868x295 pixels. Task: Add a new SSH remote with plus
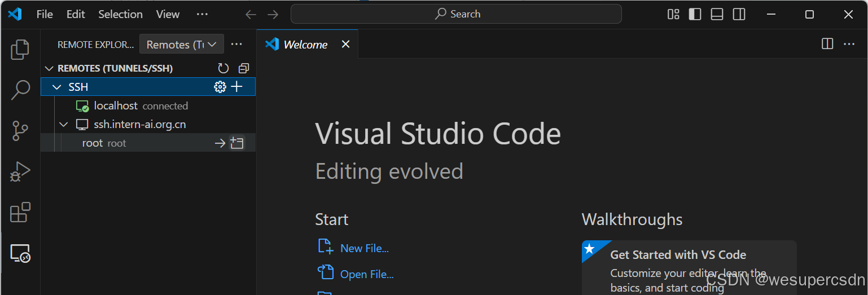click(x=237, y=87)
